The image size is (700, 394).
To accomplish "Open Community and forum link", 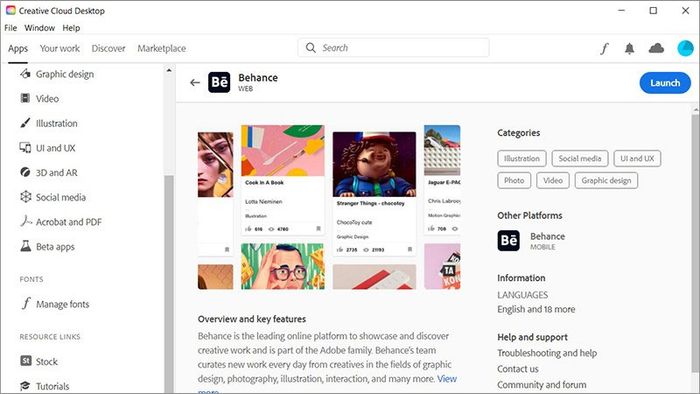I will [x=542, y=384].
